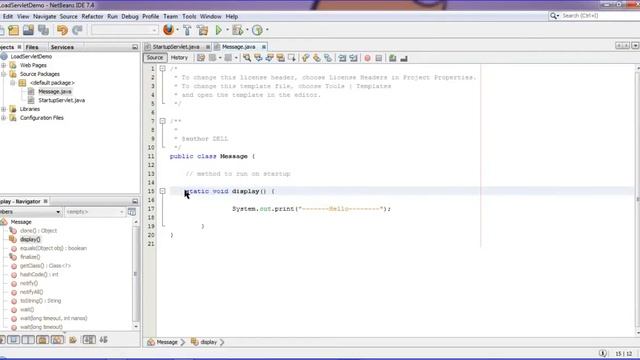Click the Last Edit icon beside History
Viewport: 640px width, 360px height.
click(x=201, y=58)
